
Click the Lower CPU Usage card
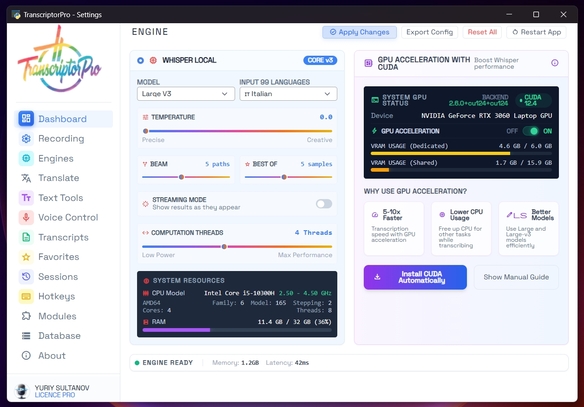[461, 229]
